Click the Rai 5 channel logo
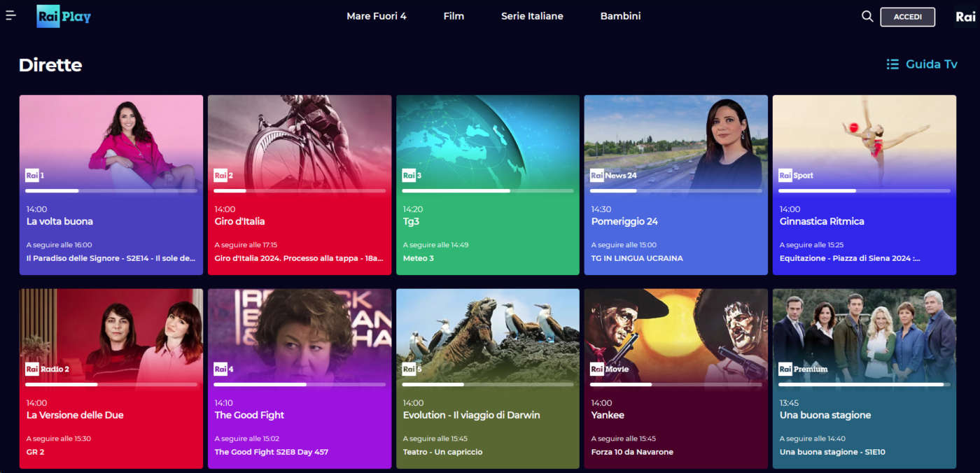Screen dimensions: 980x473 [x=412, y=369]
